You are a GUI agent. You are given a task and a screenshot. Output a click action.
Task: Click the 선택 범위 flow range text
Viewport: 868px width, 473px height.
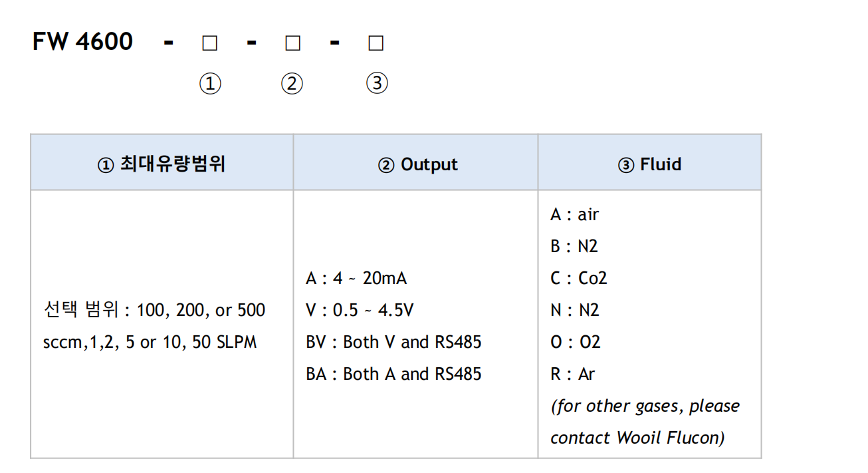(x=154, y=326)
